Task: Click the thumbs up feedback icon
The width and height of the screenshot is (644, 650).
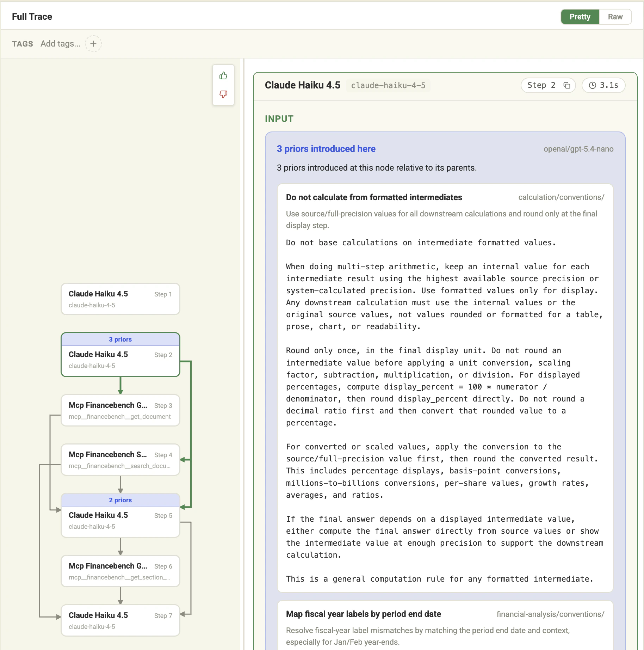Action: click(x=223, y=76)
